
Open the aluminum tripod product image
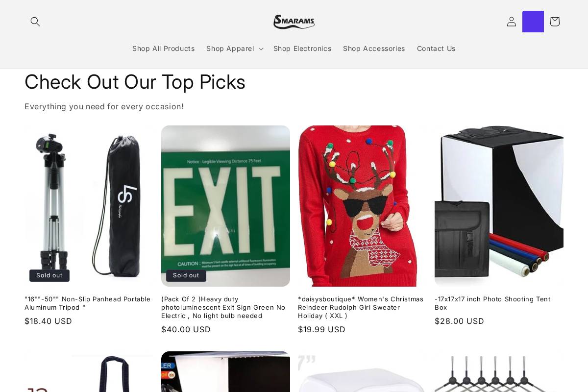[89, 206]
